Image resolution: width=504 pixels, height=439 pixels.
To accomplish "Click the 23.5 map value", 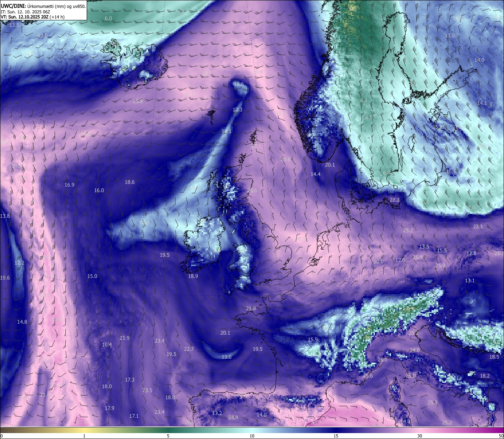I will [x=147, y=390].
